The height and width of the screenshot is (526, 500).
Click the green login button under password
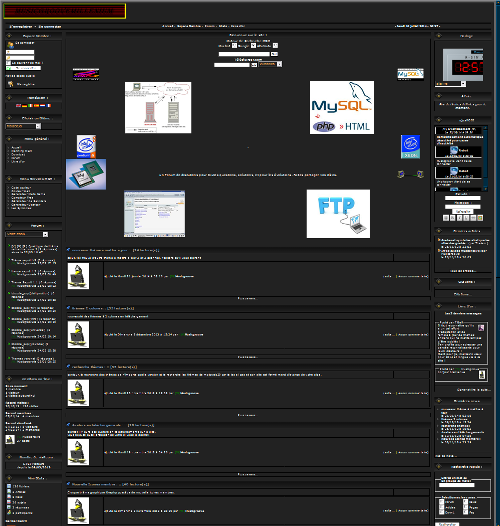[23, 68]
